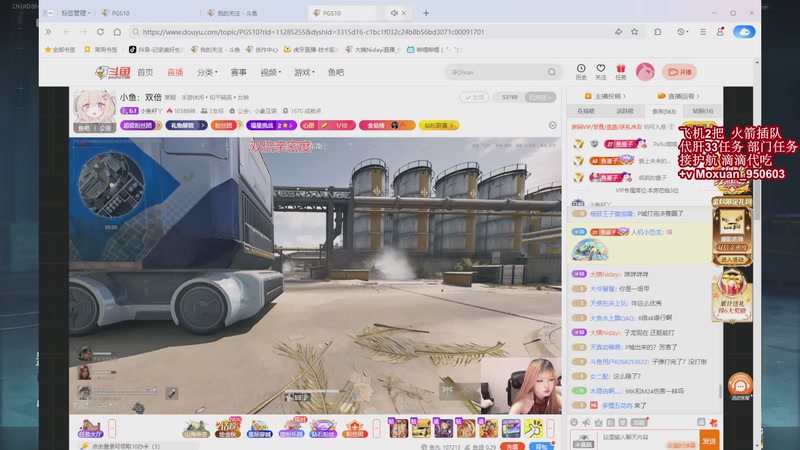Focus the Douyu search input field
Screen dimensions: 800x450
click(495, 72)
